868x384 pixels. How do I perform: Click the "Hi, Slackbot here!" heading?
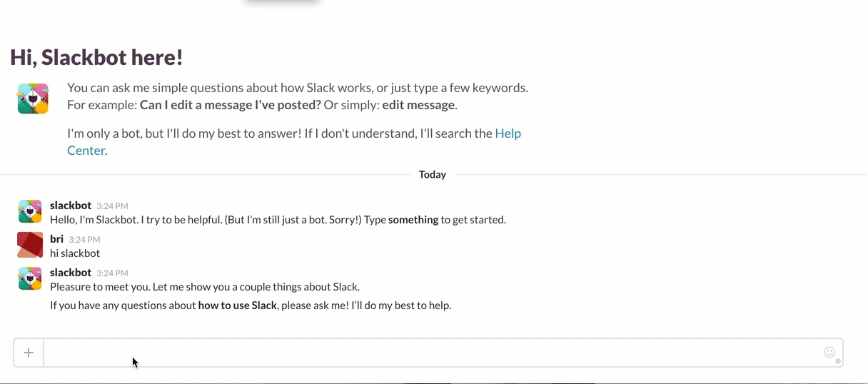coord(97,58)
